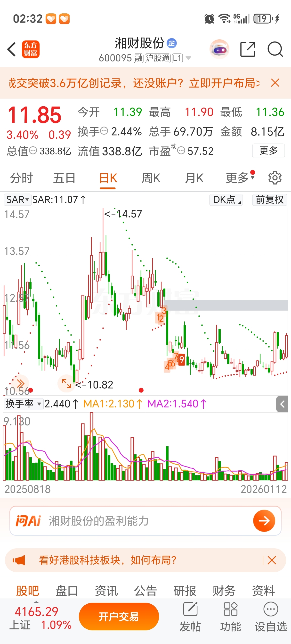Image resolution: width=291 pixels, height=644 pixels.
Task: Tap the 9 sequence marker on chart
Action: tap(182, 360)
